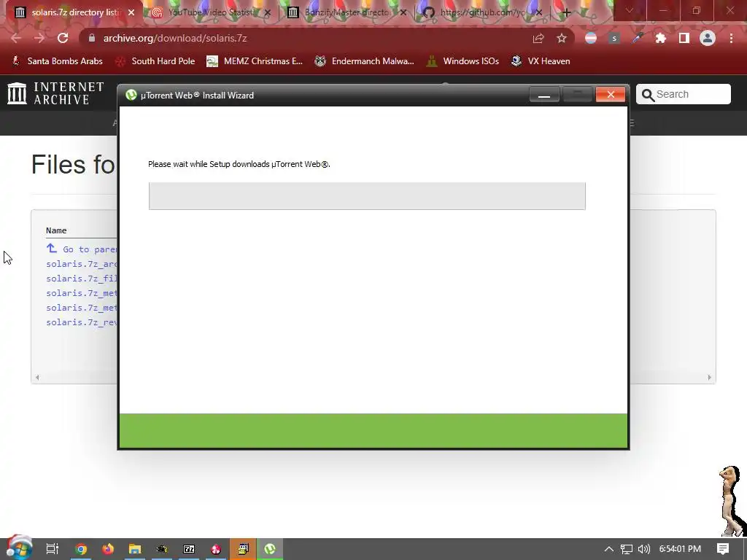
Task: Close the github.com tab
Action: point(539,13)
